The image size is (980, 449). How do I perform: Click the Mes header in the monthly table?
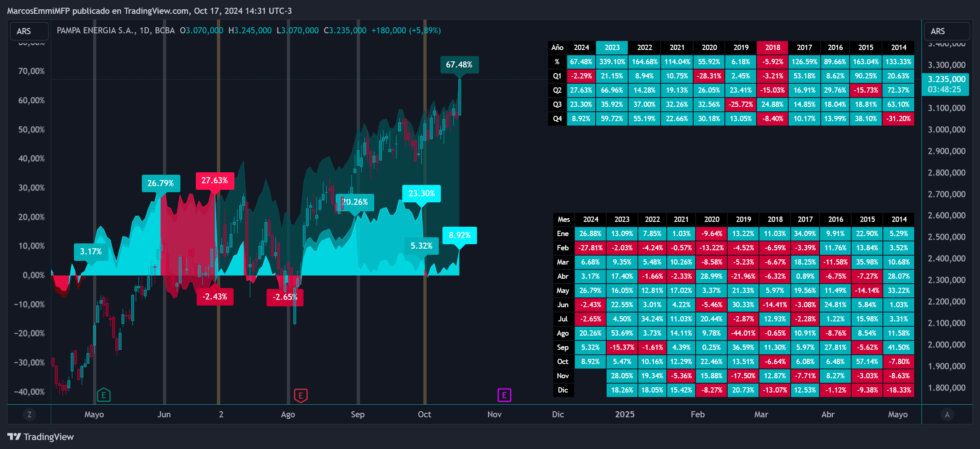564,219
